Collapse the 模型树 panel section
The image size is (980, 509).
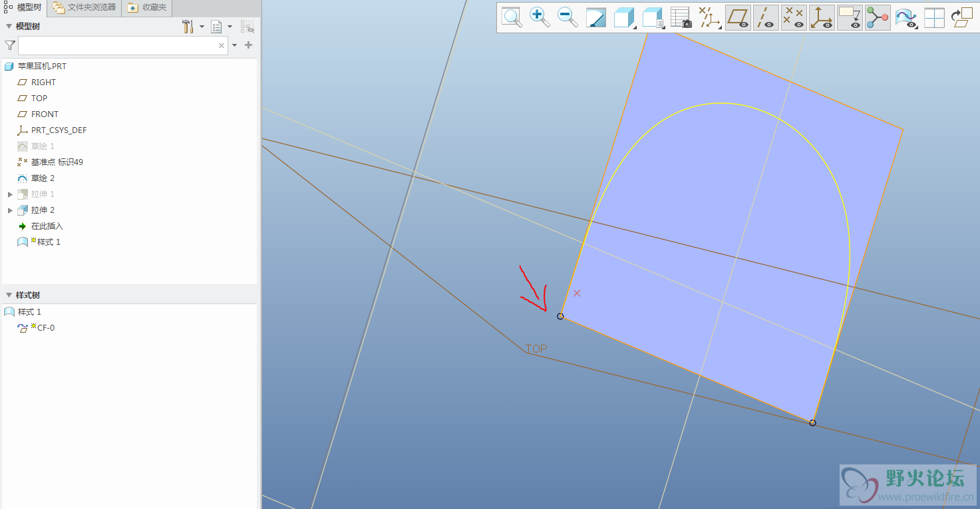pos(9,27)
